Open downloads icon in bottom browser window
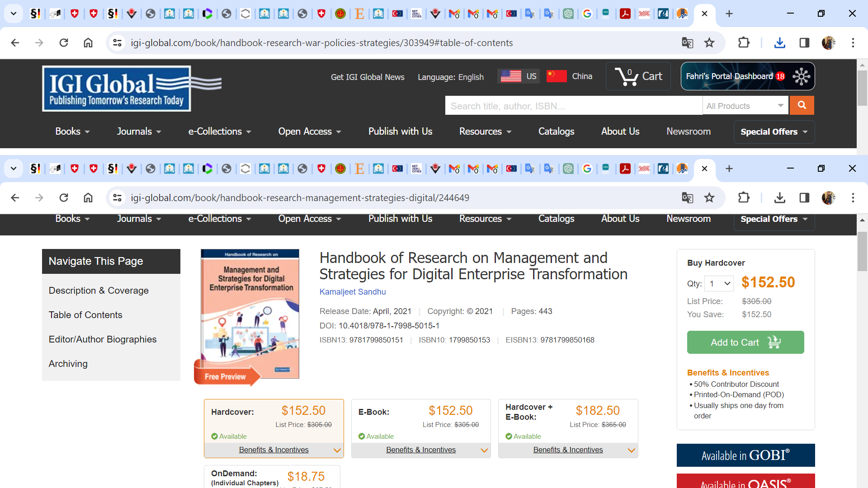The width and height of the screenshot is (868, 488). [780, 198]
